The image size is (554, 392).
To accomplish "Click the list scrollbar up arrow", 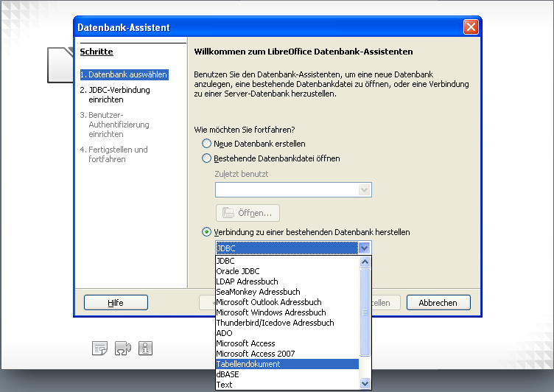I will pos(365,262).
